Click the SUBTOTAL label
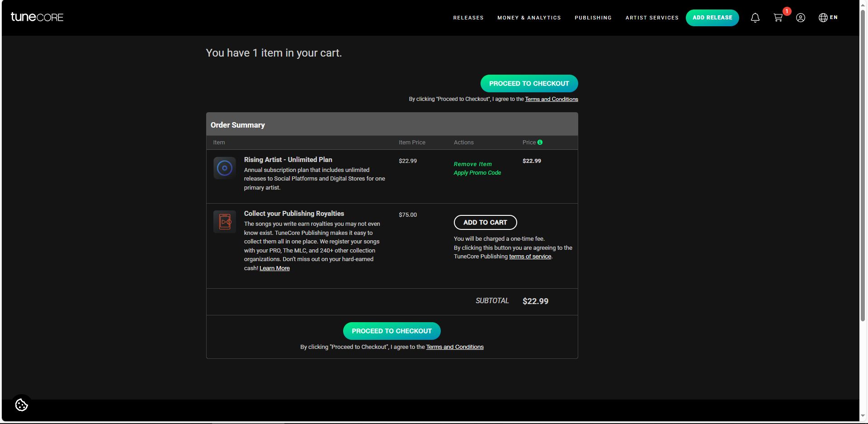The width and height of the screenshot is (868, 424). 492,301
